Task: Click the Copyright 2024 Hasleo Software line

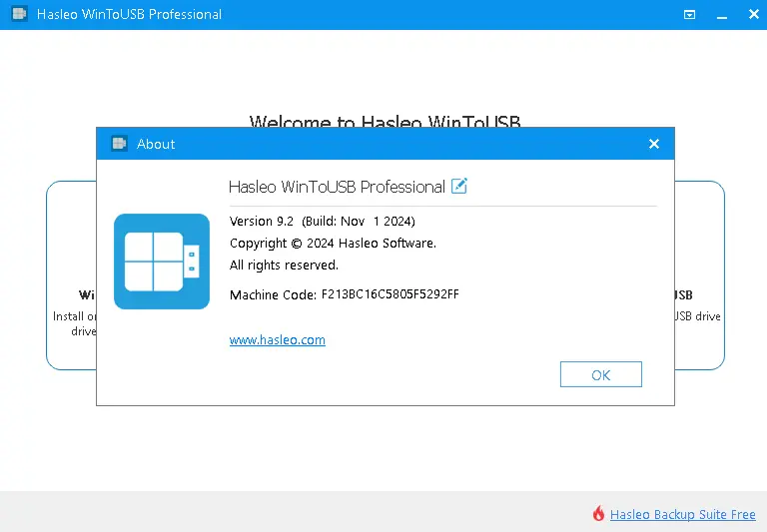Action: [x=333, y=243]
